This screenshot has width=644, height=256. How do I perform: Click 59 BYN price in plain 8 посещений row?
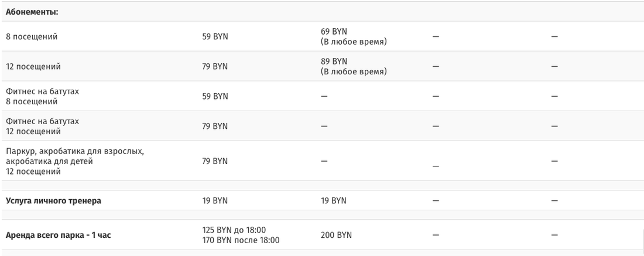215,36
